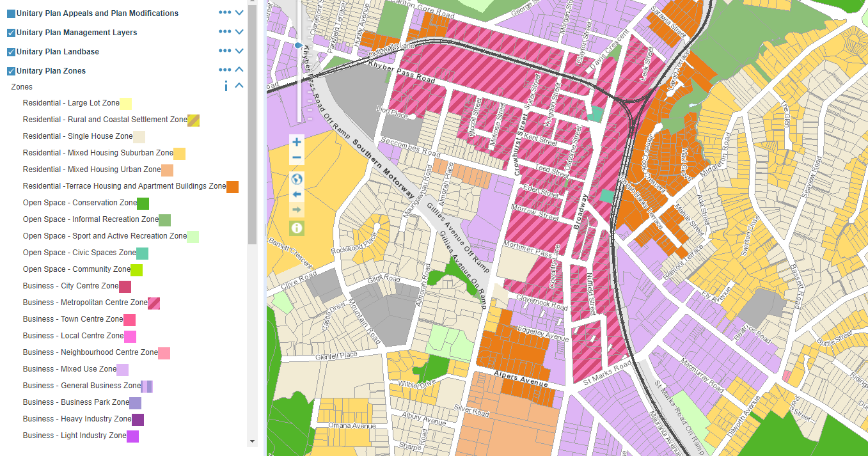Select the globe default extent tool

[296, 179]
